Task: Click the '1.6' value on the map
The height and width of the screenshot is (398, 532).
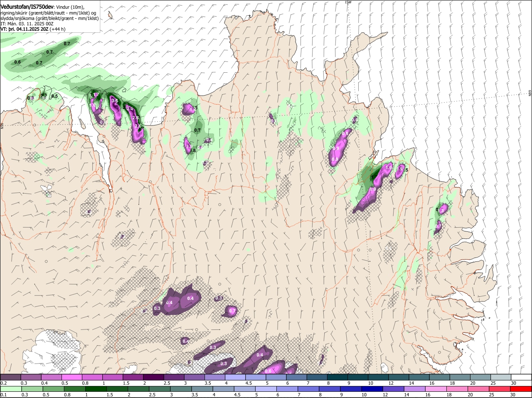Action: pos(389,167)
